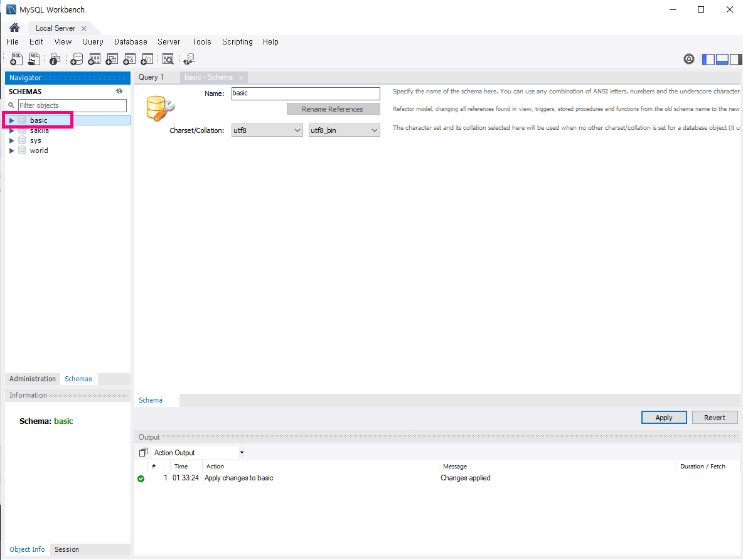Create new function f() icon
Image resolution: width=743 pixels, height=560 pixels.
147,59
